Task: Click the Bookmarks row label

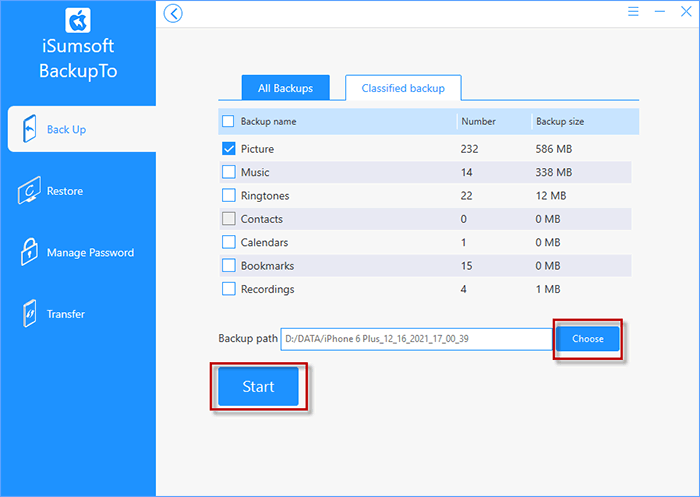Action: 267,266
